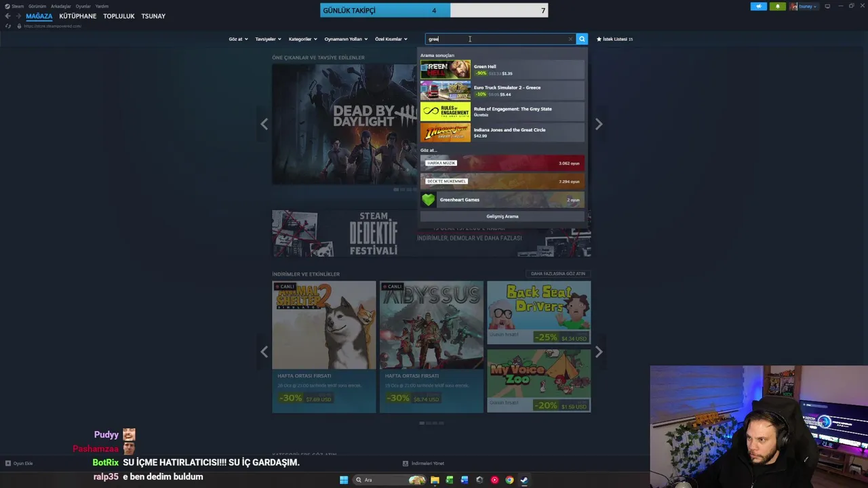Open the red circular taskbar app
The image size is (868, 488).
coord(494,480)
